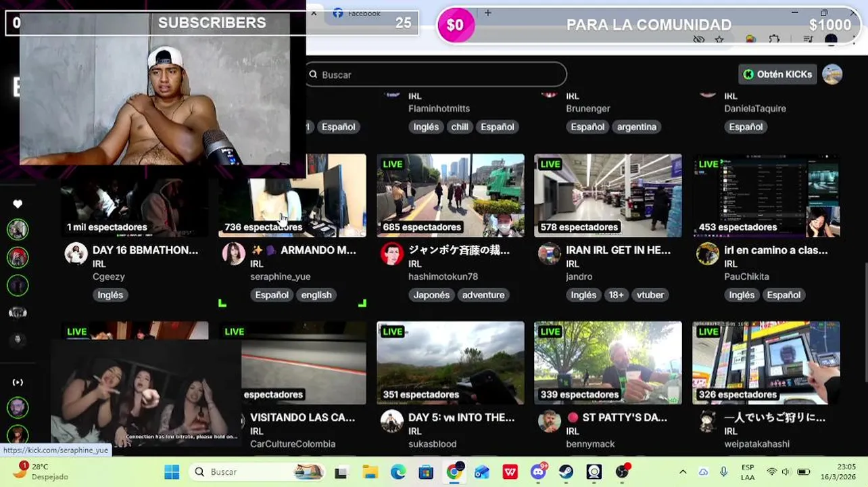Select the vtuber tag
This screenshot has height=487, width=868.
point(650,295)
